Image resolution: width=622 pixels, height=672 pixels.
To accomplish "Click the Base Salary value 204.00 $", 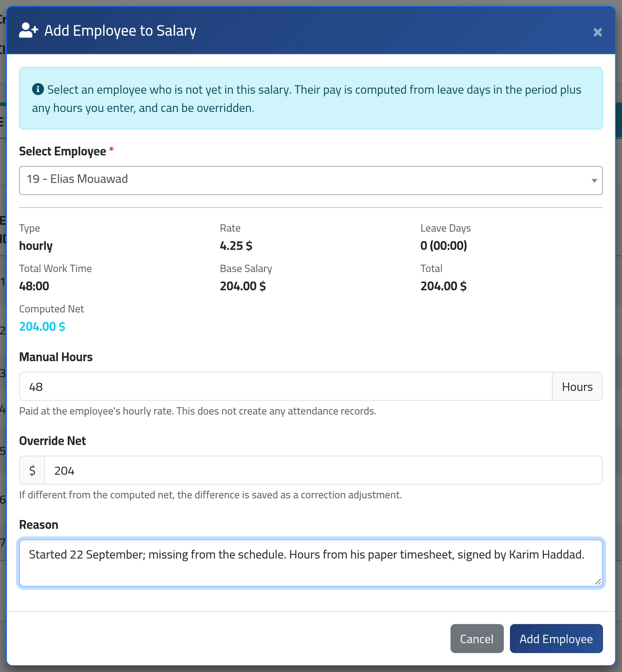I will (243, 286).
